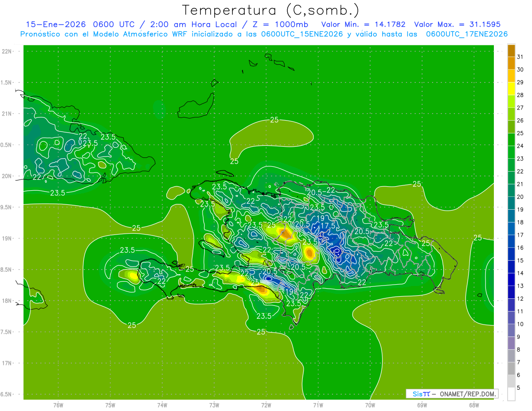The width and height of the screenshot is (532, 411).
Task: Click the '22N' latitude axis label
Action: (x=6, y=51)
